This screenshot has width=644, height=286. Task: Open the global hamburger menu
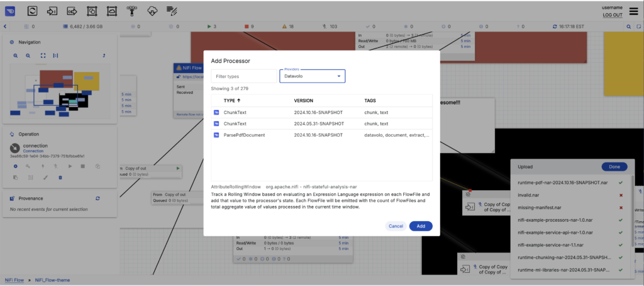(x=634, y=11)
